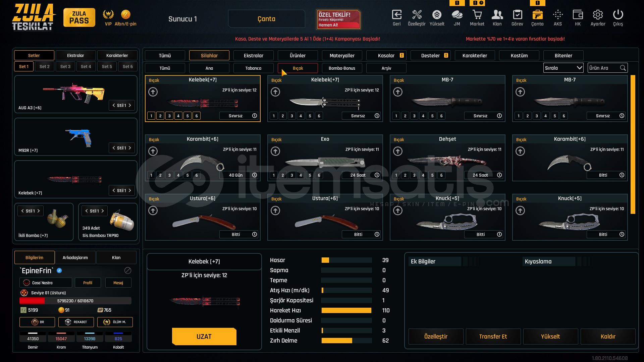Open the Klan icon in top bar

click(x=497, y=15)
